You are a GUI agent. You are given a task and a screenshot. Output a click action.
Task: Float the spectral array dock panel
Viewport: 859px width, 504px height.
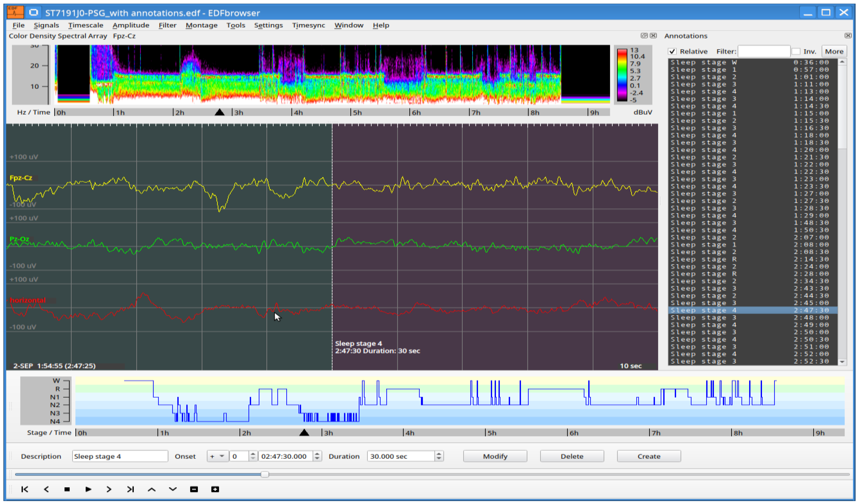(644, 35)
